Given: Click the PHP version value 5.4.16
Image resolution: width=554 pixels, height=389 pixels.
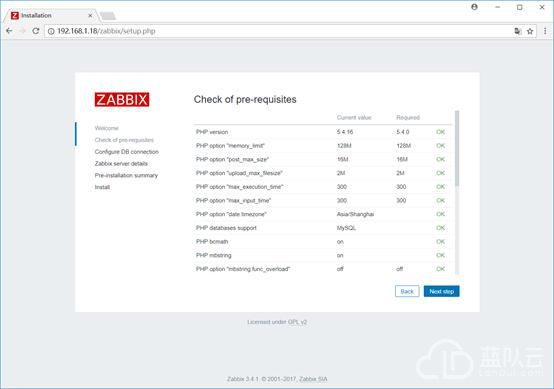Looking at the screenshot, I should [345, 132].
